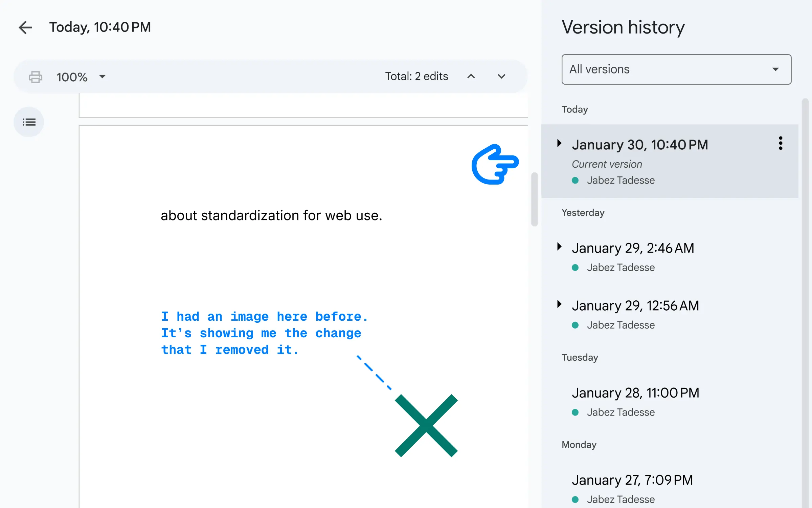Click Current version label
This screenshot has height=508, width=812.
click(607, 164)
